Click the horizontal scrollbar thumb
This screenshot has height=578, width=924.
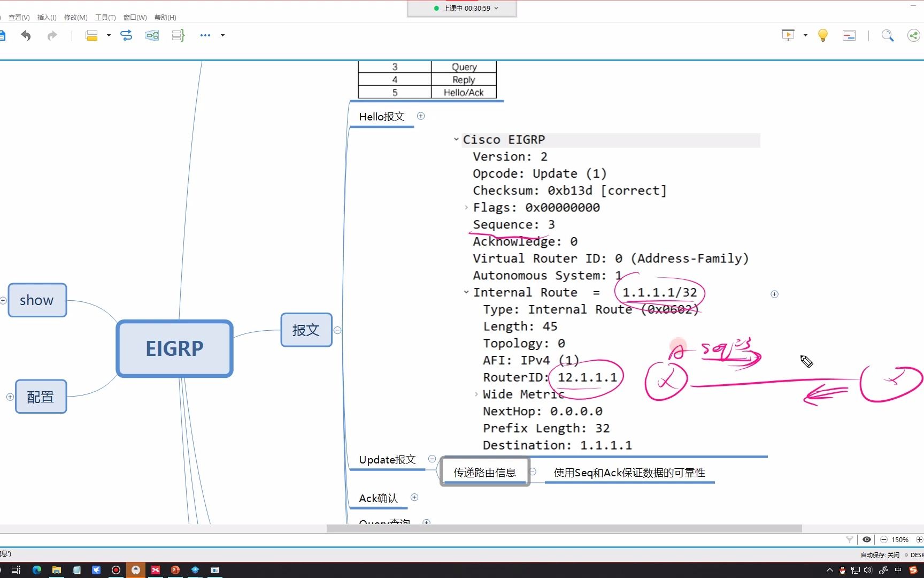click(564, 528)
